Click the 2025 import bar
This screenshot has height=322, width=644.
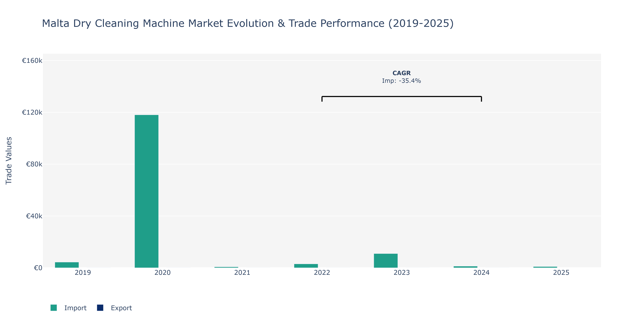pyautogui.click(x=545, y=267)
